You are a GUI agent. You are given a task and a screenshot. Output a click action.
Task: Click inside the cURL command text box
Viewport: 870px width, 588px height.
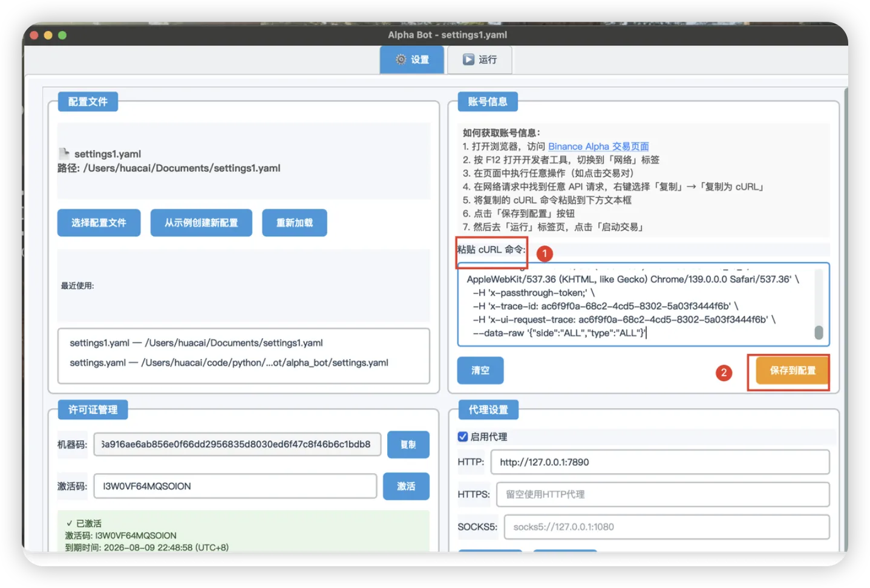point(635,305)
